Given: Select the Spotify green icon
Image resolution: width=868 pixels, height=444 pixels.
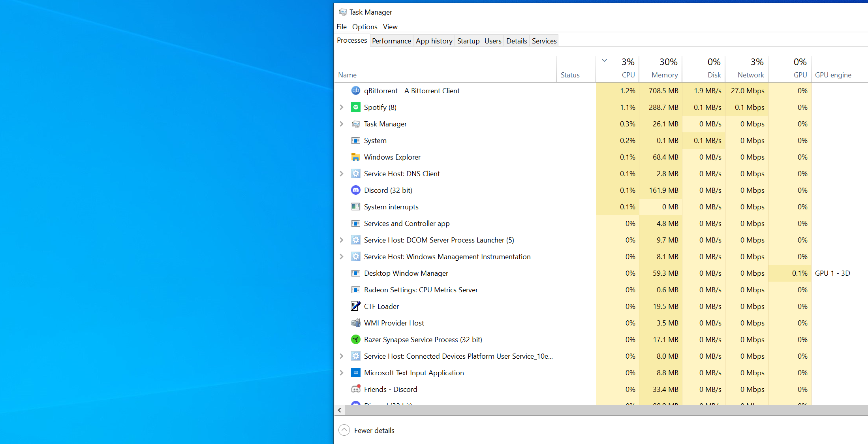Looking at the screenshot, I should click(x=355, y=107).
